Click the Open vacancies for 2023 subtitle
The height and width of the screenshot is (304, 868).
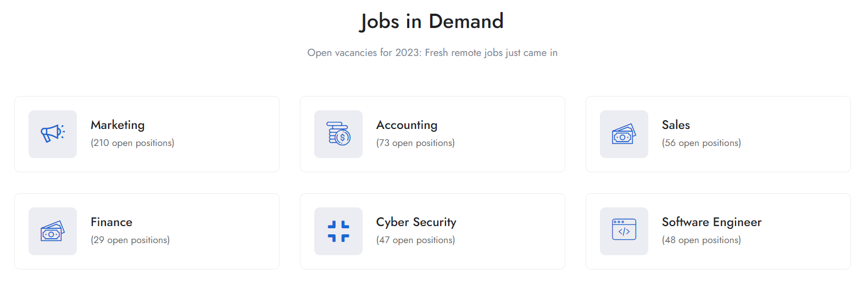[x=432, y=53]
